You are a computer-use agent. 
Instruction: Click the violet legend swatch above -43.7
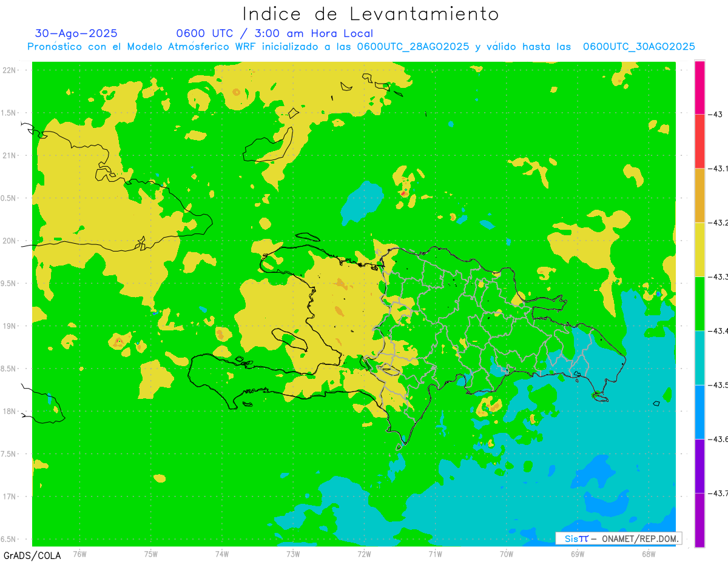(699, 466)
